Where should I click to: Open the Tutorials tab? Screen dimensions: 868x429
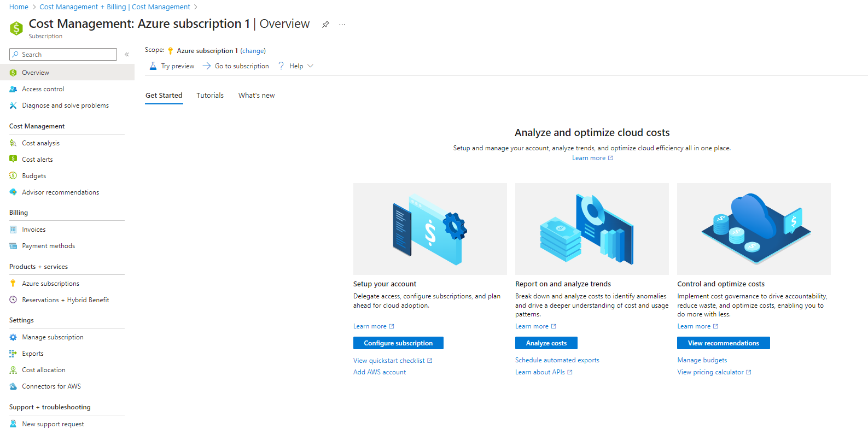coord(210,96)
